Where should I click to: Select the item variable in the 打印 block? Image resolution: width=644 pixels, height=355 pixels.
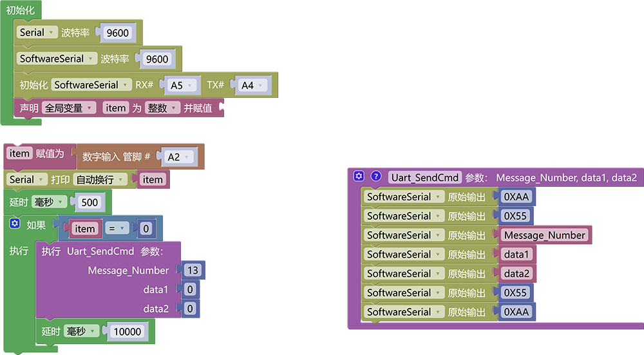[x=153, y=180]
